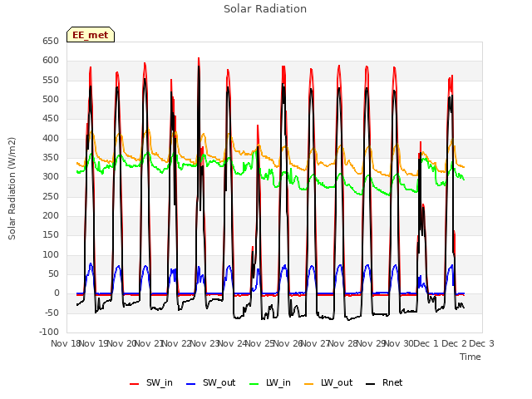Click the black Rnet legend color marker
The height and width of the screenshot is (399, 532).
[371, 384]
